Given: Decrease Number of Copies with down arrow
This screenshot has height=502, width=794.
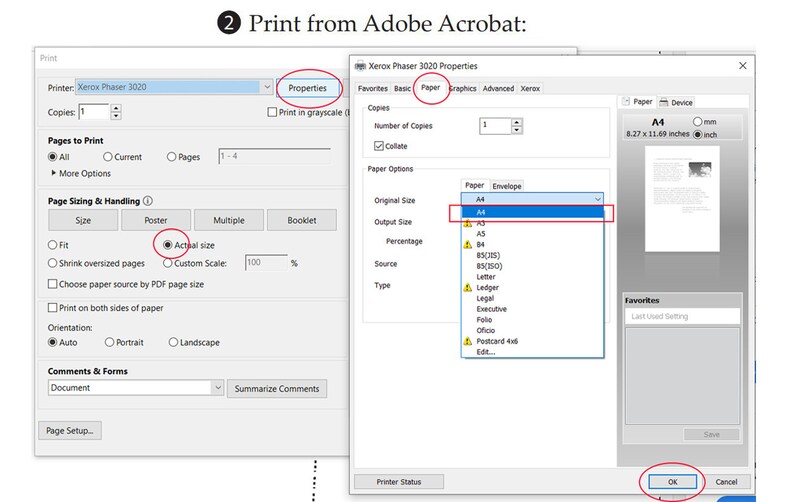Looking at the screenshot, I should click(x=517, y=130).
